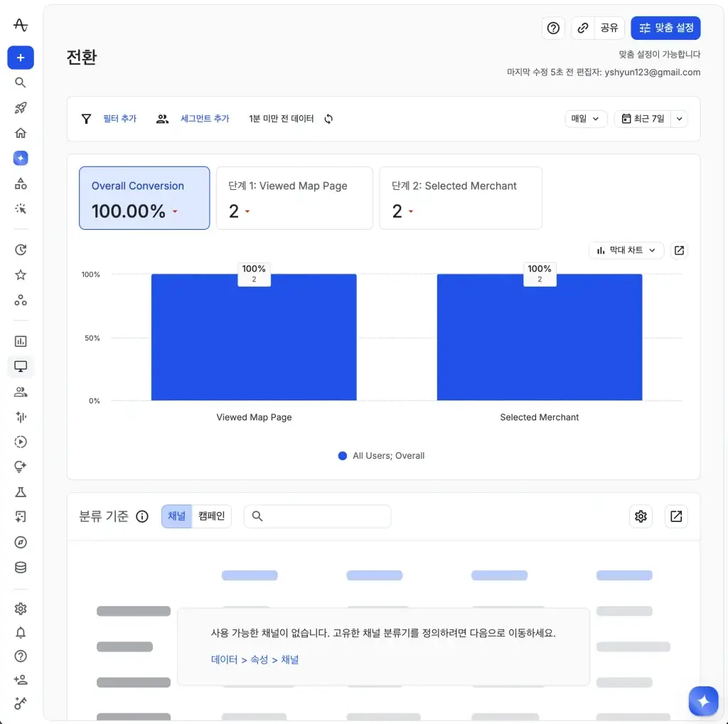Viewport: 728px width, 724px height.
Task: Click the breakdown table search field
Action: [317, 516]
